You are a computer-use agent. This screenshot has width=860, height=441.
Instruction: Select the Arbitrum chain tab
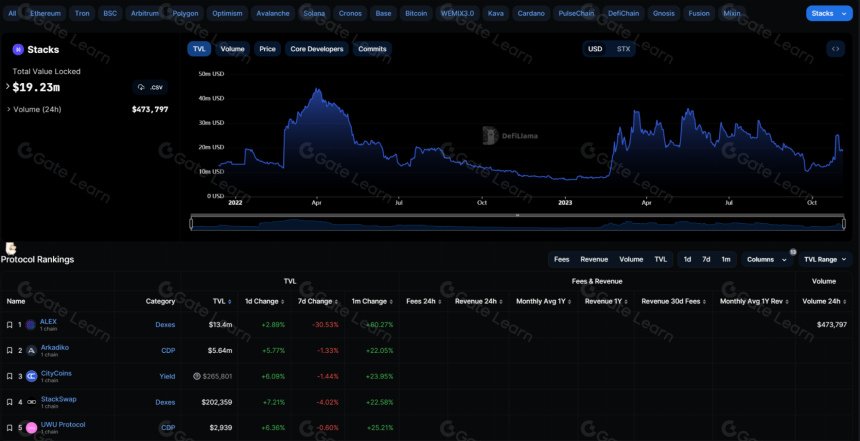(145, 13)
